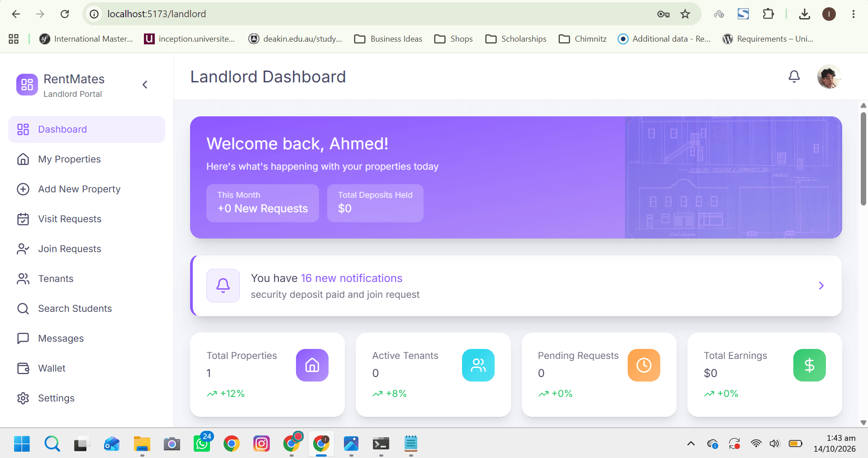The image size is (868, 458).
Task: Click the This Month New Requests tile
Action: pyautogui.click(x=262, y=203)
